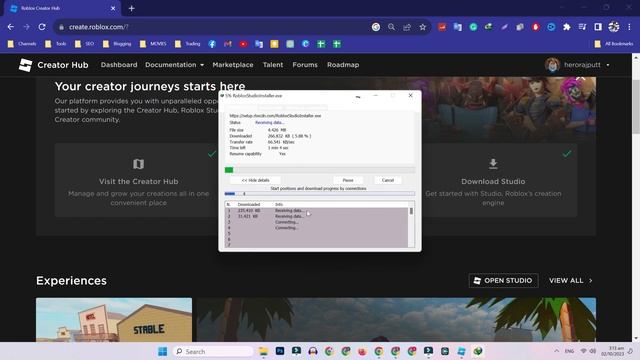The image size is (640, 360).
Task: Open the Windows Start menu
Action: [x=162, y=351]
